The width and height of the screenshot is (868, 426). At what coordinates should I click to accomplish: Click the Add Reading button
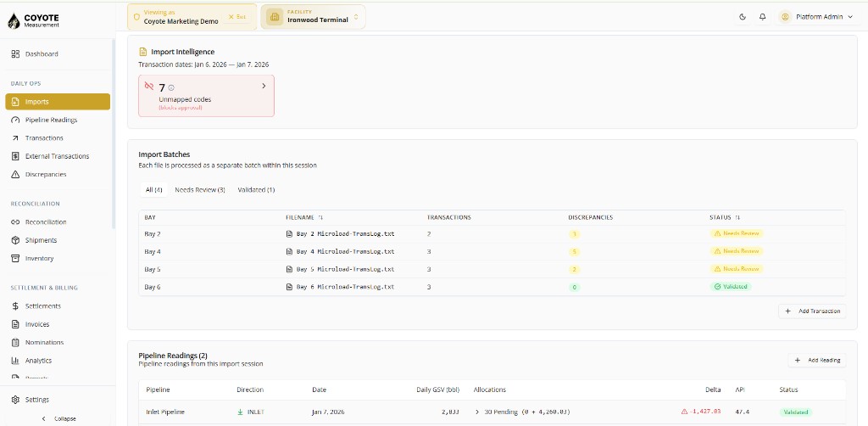817,360
